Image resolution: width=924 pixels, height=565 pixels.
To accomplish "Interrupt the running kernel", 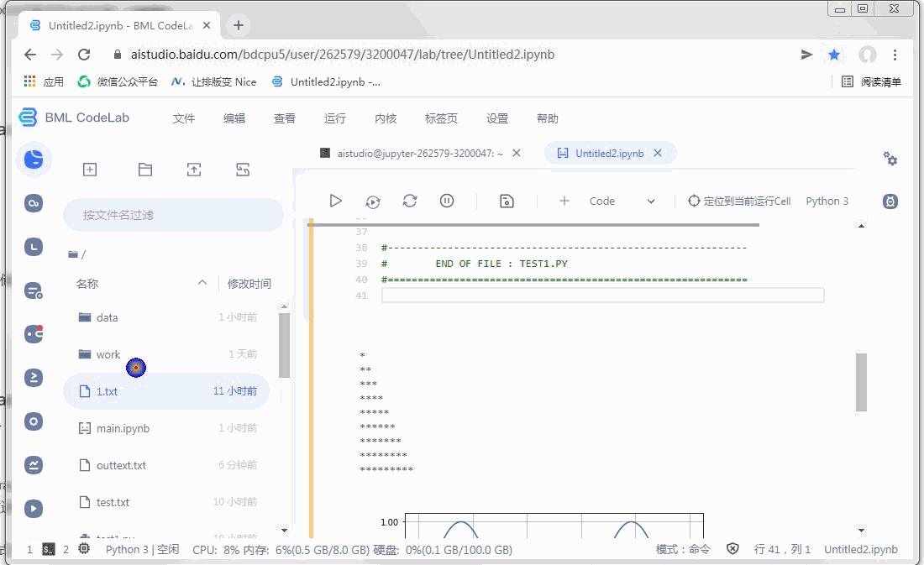I will point(447,201).
